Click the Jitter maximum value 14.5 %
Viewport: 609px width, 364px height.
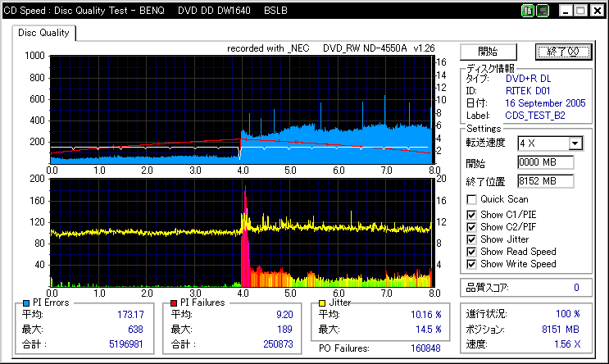coord(429,330)
